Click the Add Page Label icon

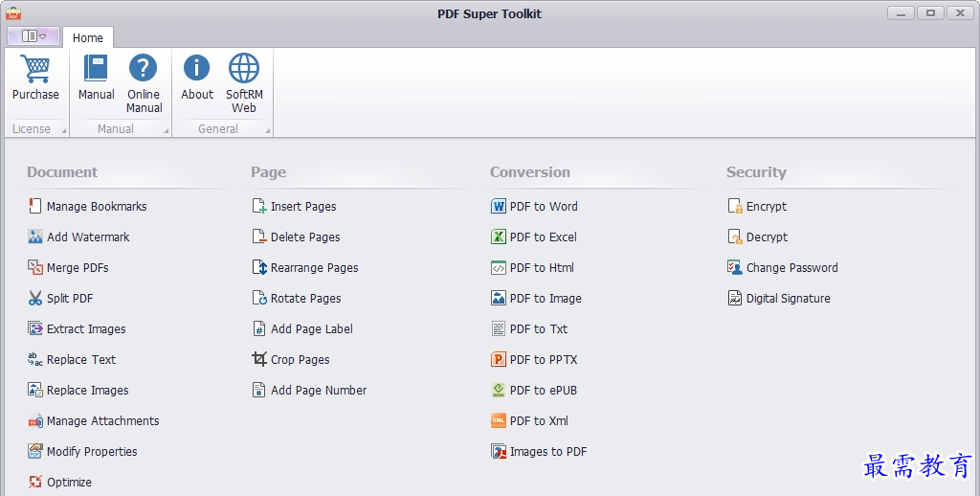click(x=259, y=328)
